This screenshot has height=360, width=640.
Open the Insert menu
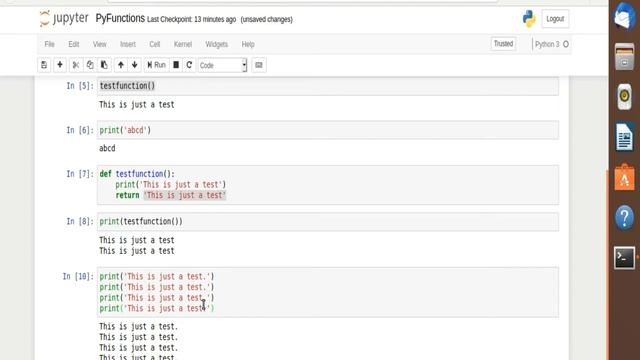[128, 44]
